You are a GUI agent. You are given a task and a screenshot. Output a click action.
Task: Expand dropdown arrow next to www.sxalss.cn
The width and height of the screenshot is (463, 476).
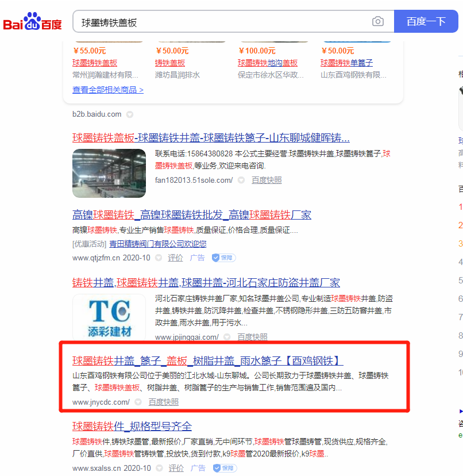pos(159,468)
